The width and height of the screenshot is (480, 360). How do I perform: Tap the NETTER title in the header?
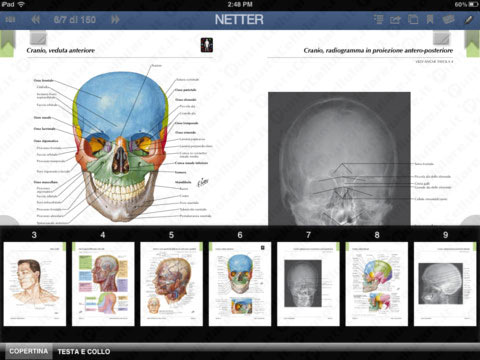coord(239,20)
